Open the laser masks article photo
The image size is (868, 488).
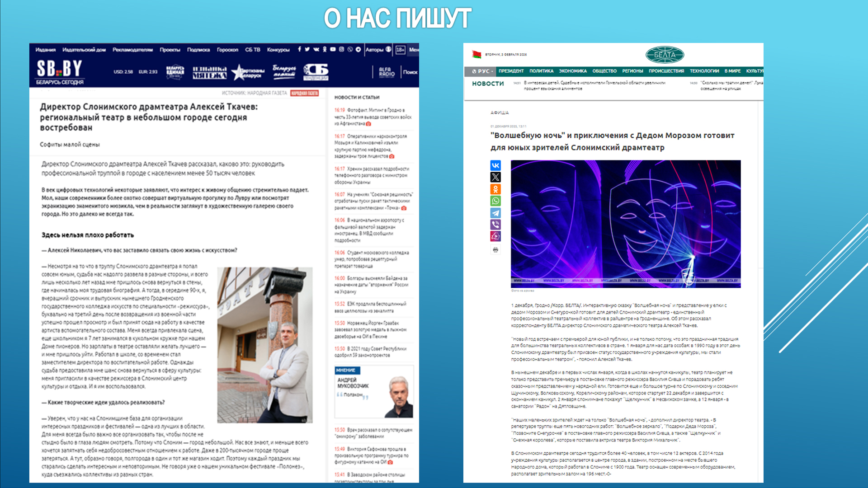(626, 224)
